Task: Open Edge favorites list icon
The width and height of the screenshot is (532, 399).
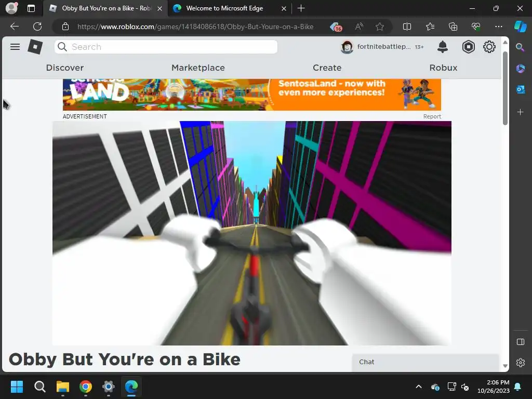Action: [x=430, y=26]
